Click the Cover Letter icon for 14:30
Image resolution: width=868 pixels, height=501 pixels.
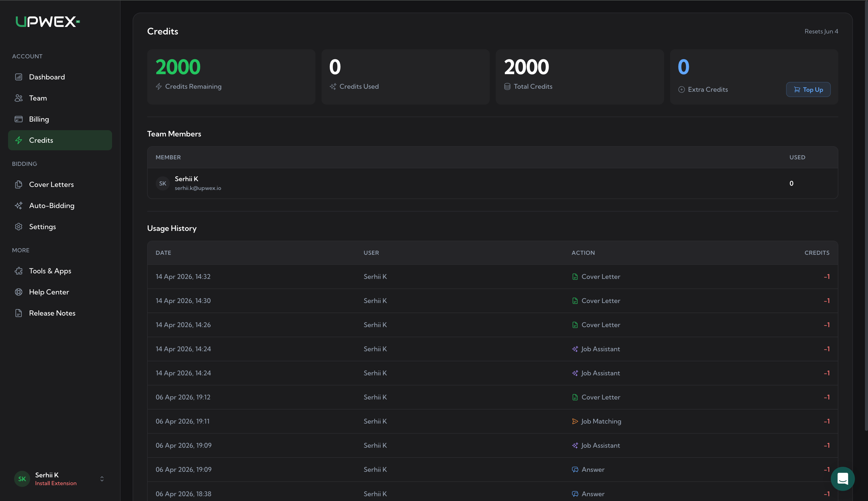tap(575, 301)
